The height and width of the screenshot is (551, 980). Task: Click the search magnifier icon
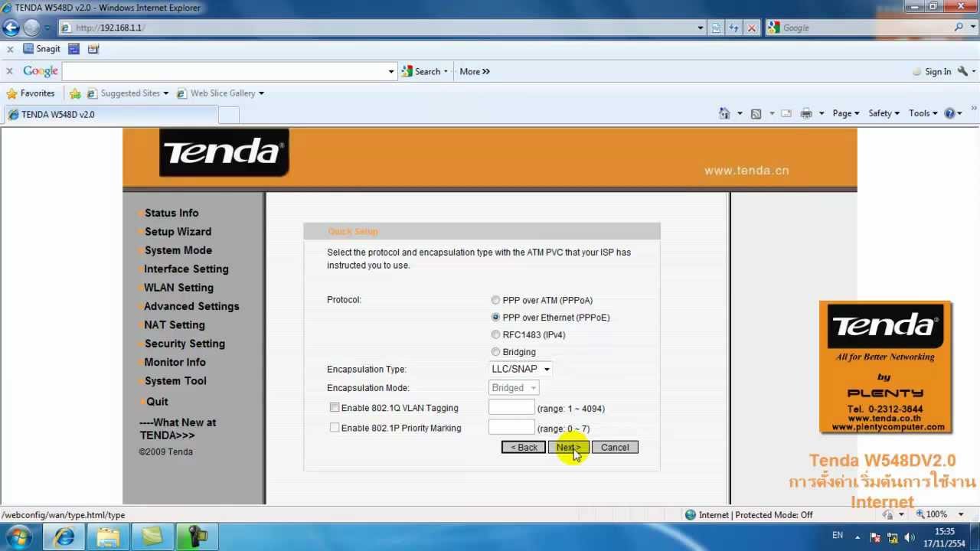coord(959,28)
